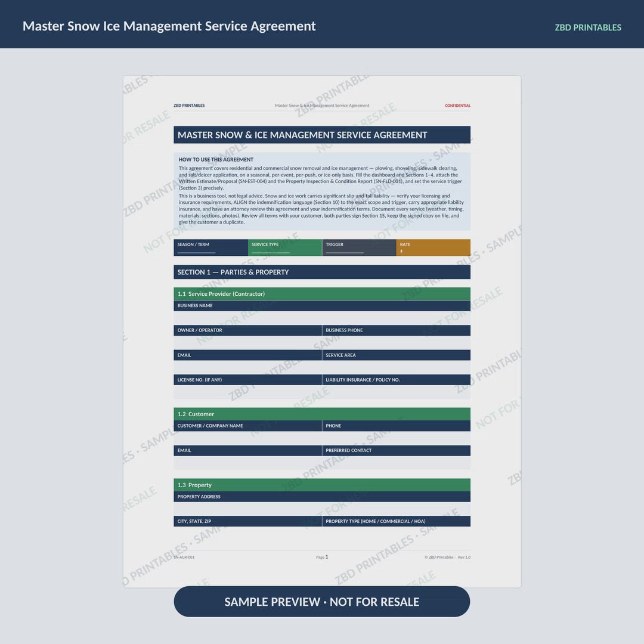This screenshot has height=644, width=644.
Task: Click the '© ZBD Printables - Rev 1.0' footer text
Action: click(x=447, y=558)
